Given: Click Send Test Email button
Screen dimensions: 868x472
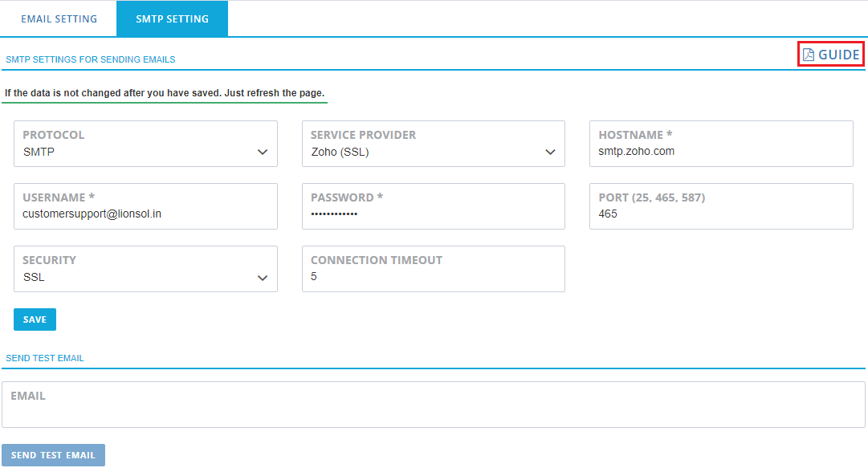Looking at the screenshot, I should coord(53,455).
